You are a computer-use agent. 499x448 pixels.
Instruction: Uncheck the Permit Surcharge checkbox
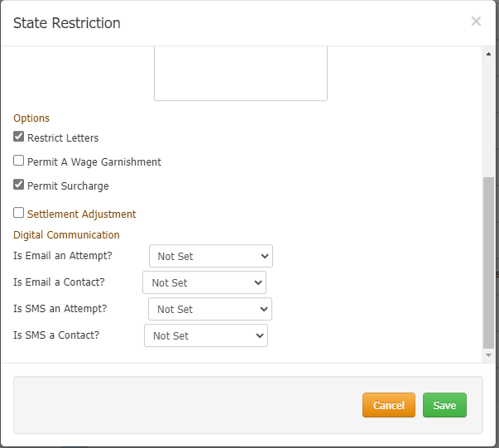click(19, 185)
